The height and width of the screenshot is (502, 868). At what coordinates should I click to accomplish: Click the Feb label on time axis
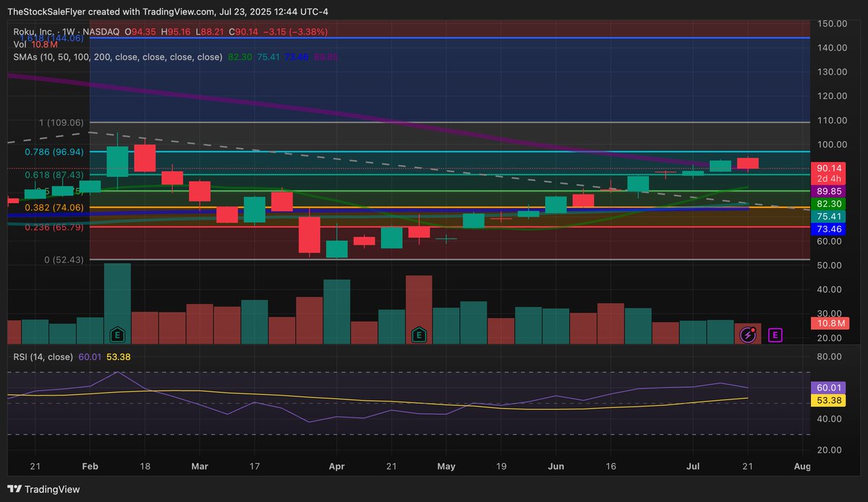[90, 467]
